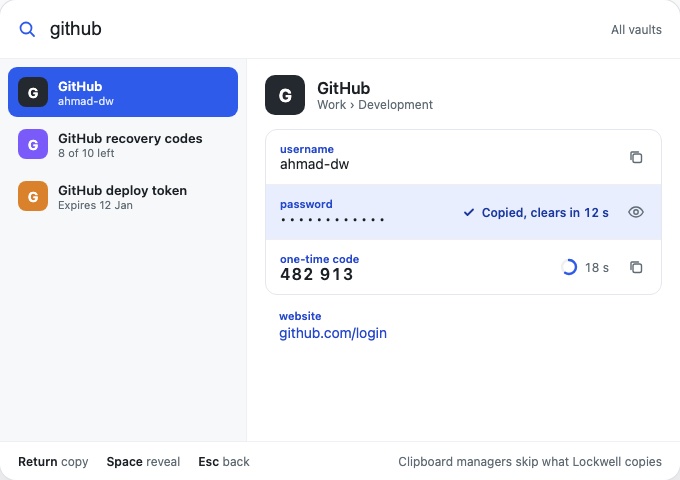
Task: Reveal password with the eye icon
Action: tap(636, 212)
